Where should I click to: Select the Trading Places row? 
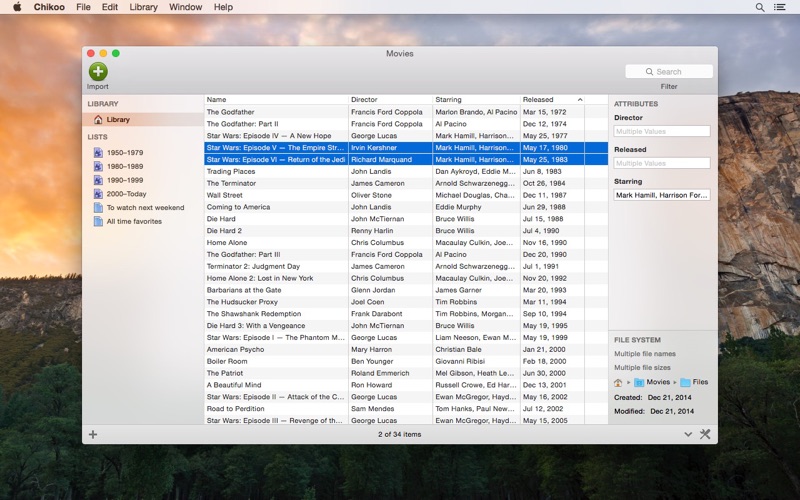[x=406, y=171]
